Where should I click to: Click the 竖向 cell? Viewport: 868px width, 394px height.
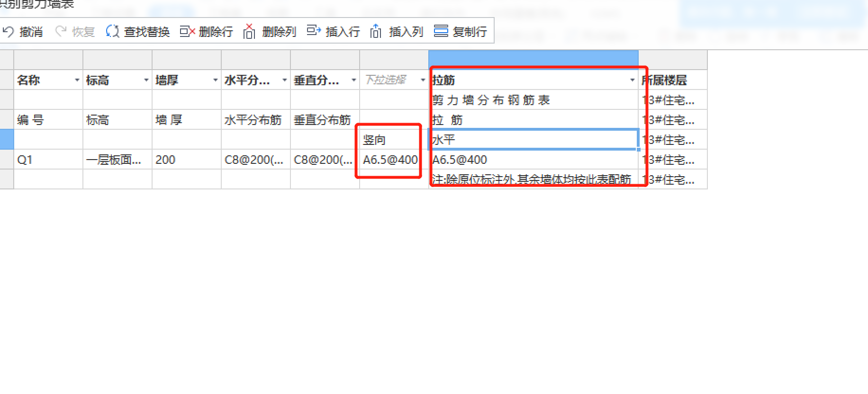pos(394,140)
